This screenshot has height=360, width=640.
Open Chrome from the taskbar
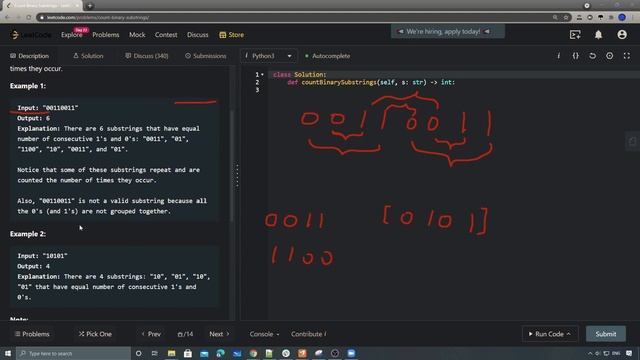(x=253, y=353)
